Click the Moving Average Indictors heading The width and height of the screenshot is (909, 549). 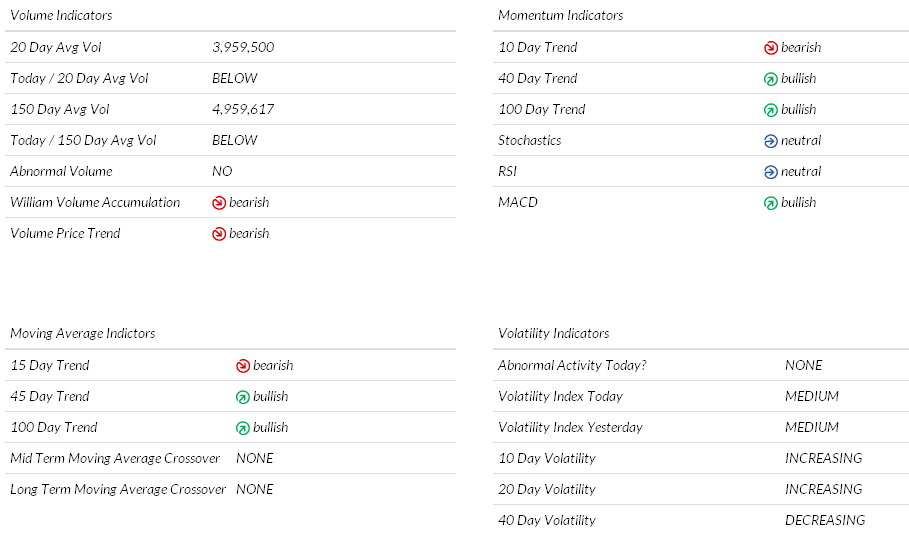[83, 333]
